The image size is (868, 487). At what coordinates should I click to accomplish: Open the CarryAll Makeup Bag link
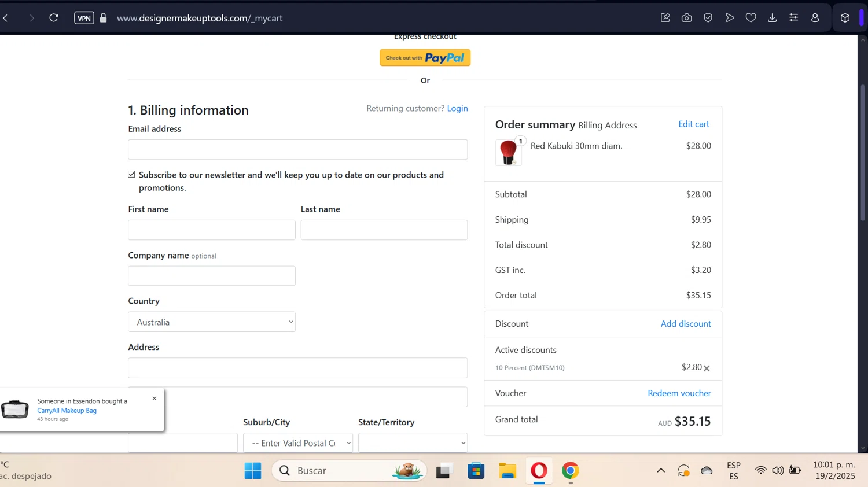(67, 411)
